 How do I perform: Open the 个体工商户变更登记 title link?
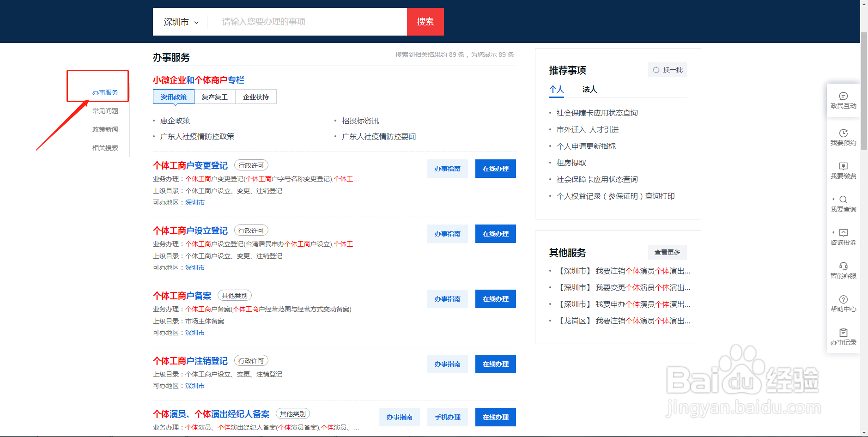pos(190,165)
